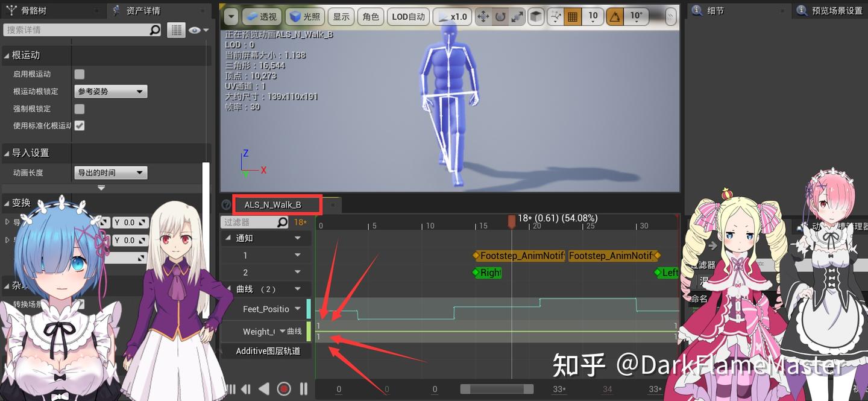Close the ALS_N_Walk_B tab
This screenshot has width=868, height=401.
coord(332,205)
